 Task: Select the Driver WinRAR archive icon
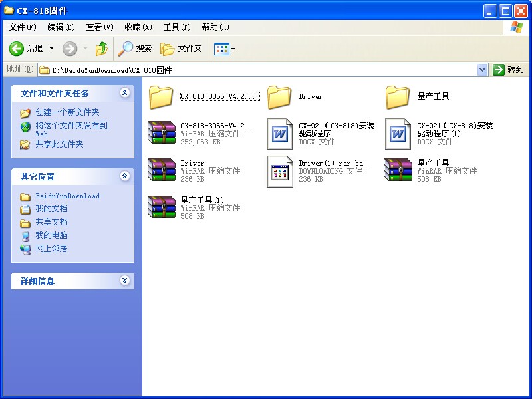click(162, 170)
